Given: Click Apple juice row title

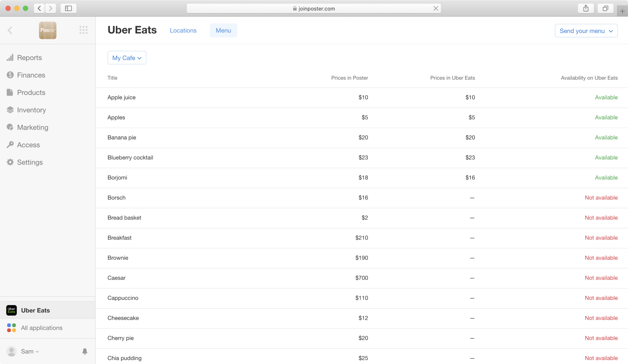Looking at the screenshot, I should coord(121,97).
